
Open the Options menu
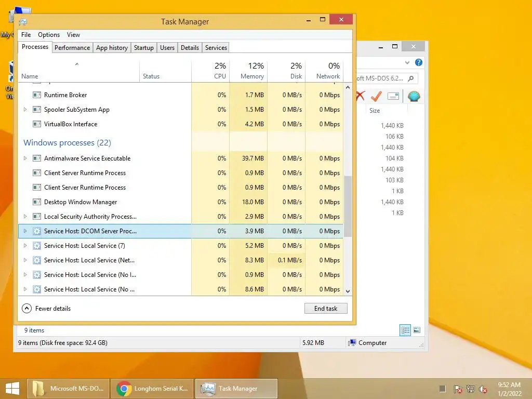(x=49, y=35)
